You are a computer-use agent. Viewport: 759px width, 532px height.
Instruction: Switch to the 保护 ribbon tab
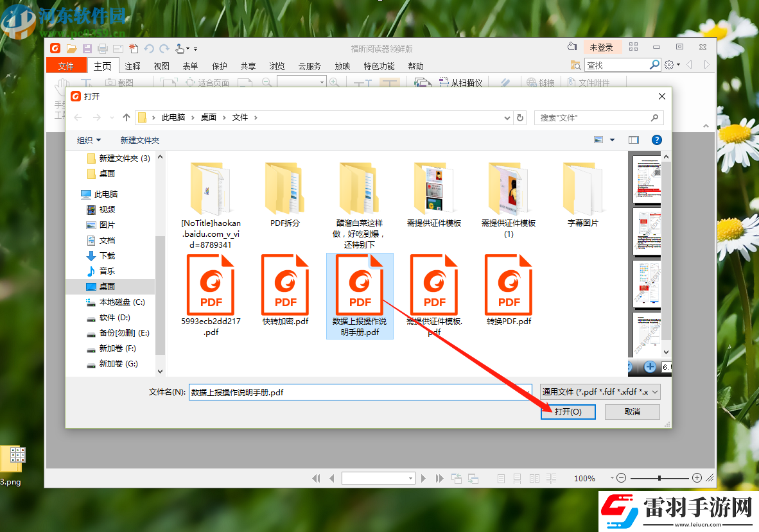point(219,65)
